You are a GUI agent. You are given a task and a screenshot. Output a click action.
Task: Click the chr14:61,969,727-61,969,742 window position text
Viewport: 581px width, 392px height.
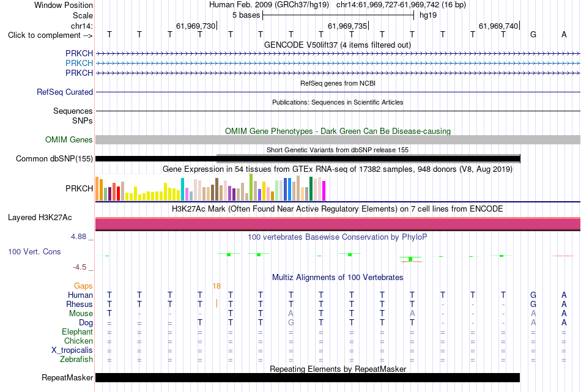[x=388, y=5]
